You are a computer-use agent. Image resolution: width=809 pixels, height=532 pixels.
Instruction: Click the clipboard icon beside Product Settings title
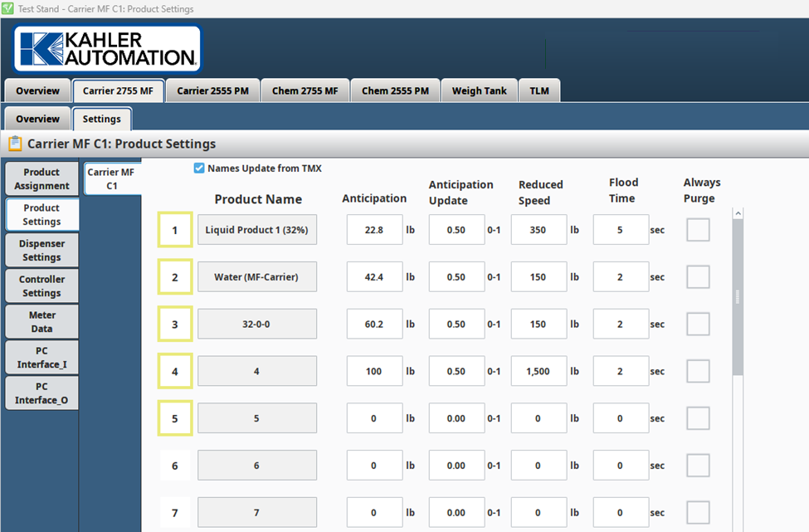point(15,144)
